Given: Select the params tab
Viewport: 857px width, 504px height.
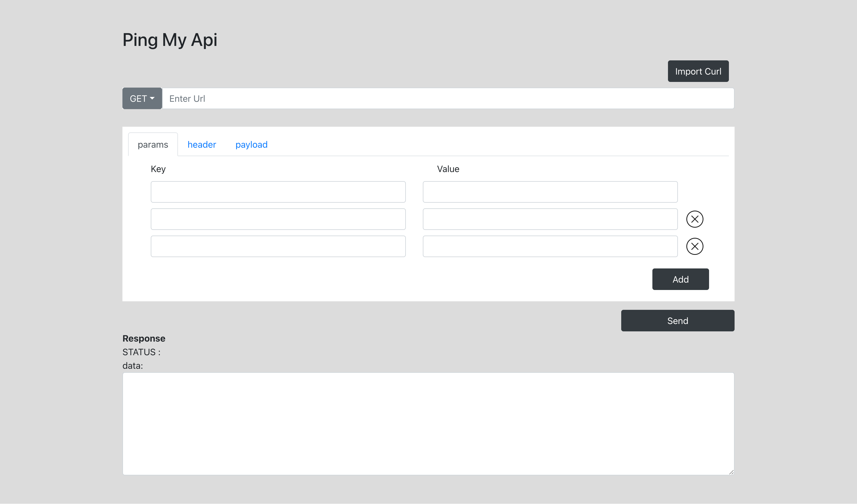Looking at the screenshot, I should tap(153, 145).
